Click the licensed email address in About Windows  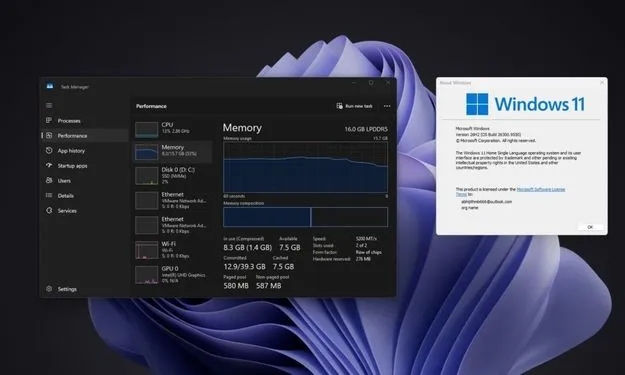tap(486, 202)
